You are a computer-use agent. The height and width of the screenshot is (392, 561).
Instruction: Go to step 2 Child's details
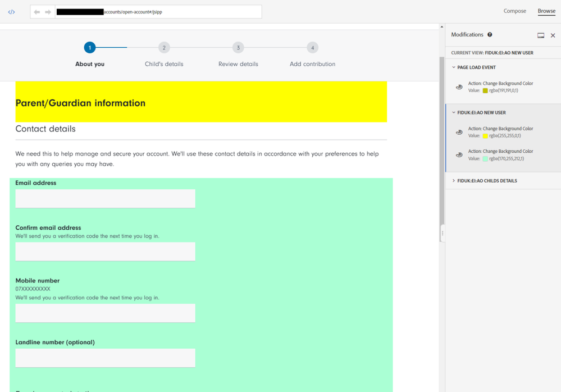pyautogui.click(x=164, y=48)
